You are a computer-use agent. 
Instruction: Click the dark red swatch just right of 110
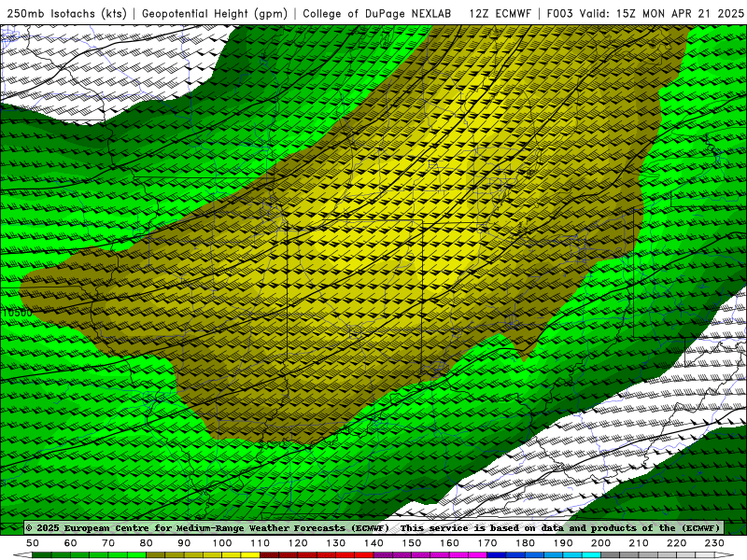(270, 555)
